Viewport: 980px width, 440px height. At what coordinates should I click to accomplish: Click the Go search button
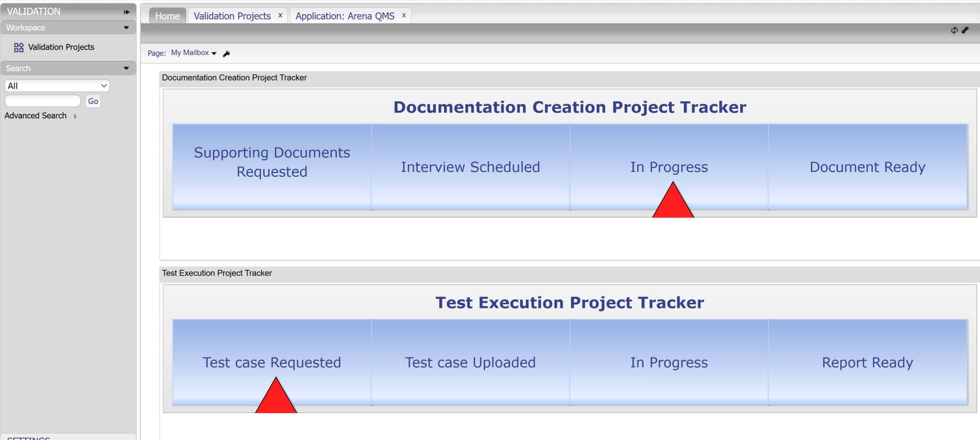(93, 101)
